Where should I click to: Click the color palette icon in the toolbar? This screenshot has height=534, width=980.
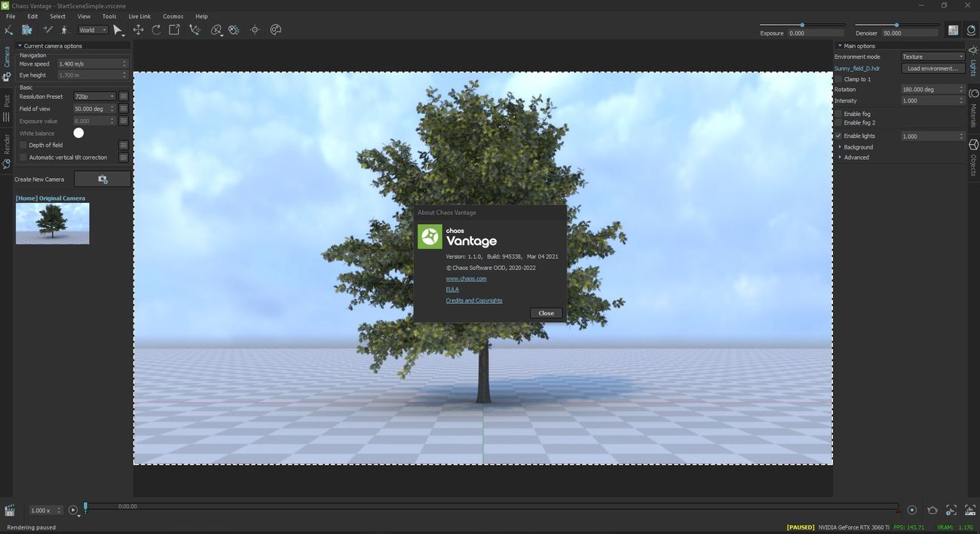tap(275, 30)
